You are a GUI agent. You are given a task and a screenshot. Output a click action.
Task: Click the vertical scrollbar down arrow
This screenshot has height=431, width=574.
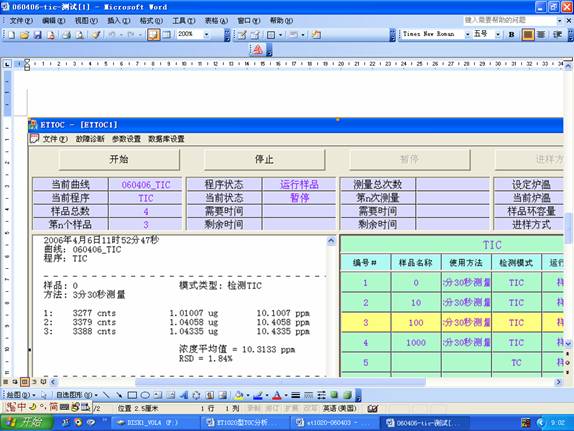pyautogui.click(x=568, y=343)
